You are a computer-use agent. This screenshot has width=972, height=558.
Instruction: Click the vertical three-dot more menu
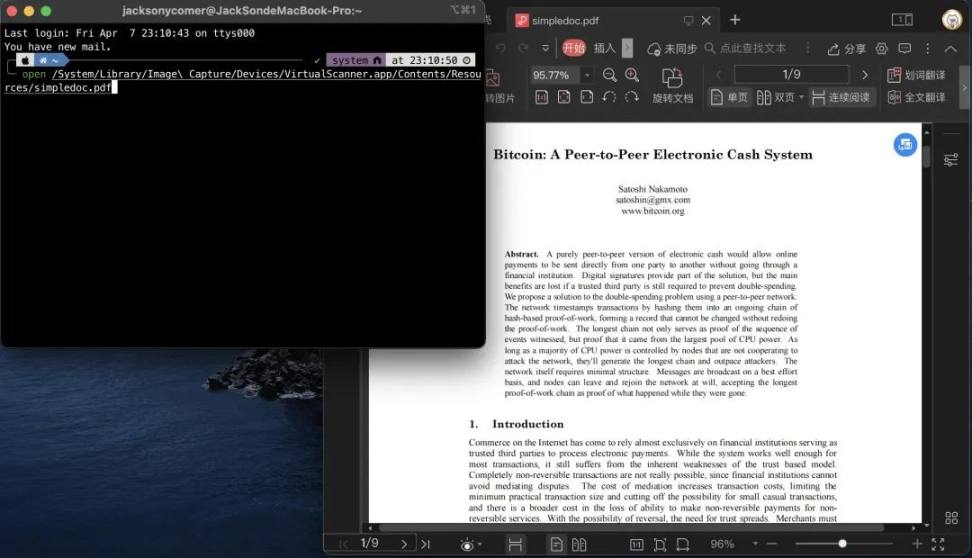point(927,48)
